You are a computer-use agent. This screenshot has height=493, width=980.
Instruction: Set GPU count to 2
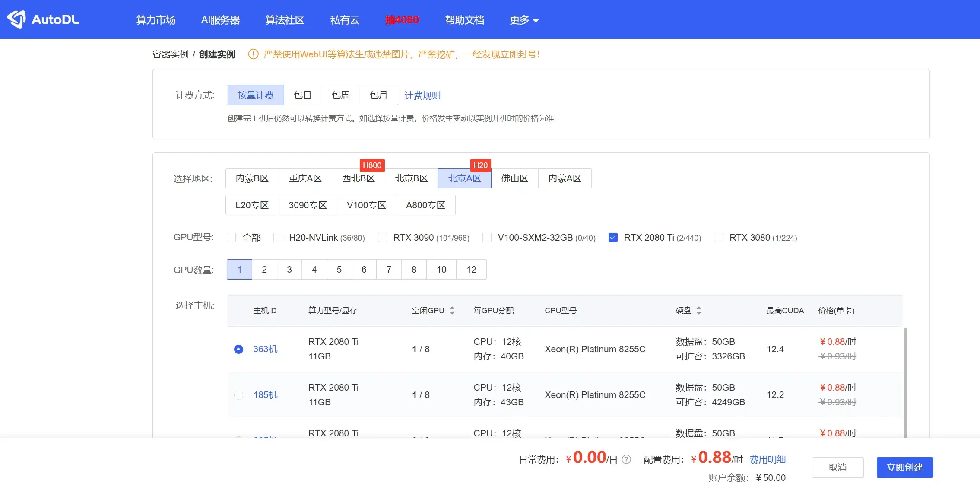pyautogui.click(x=265, y=270)
